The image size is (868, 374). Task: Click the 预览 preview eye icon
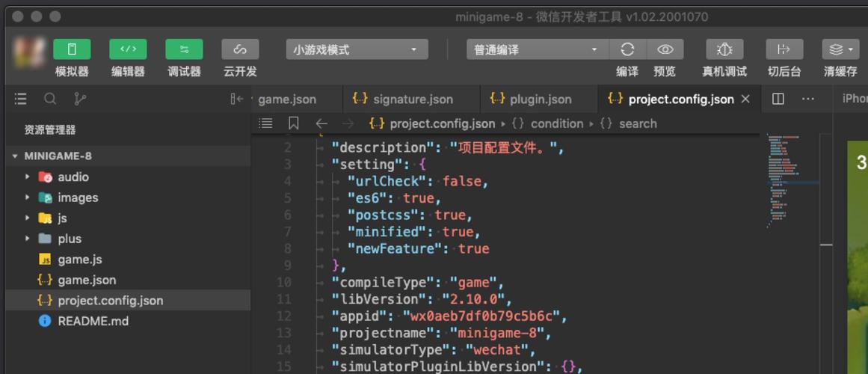665,49
